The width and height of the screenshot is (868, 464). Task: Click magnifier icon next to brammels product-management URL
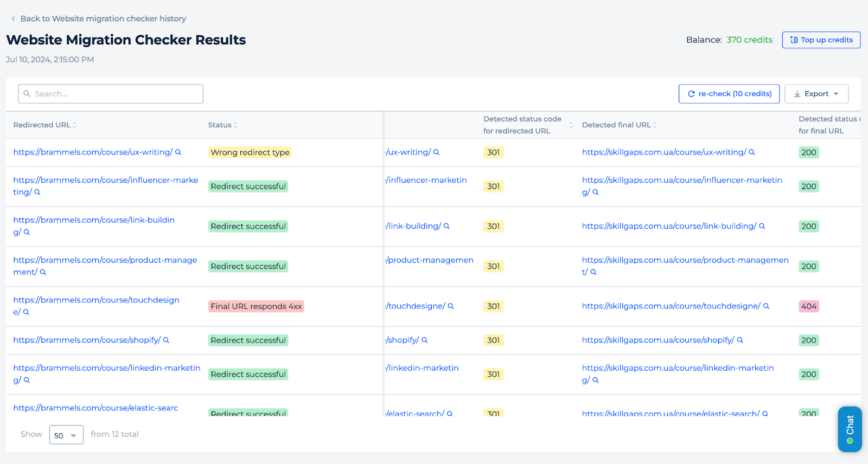[x=43, y=272]
